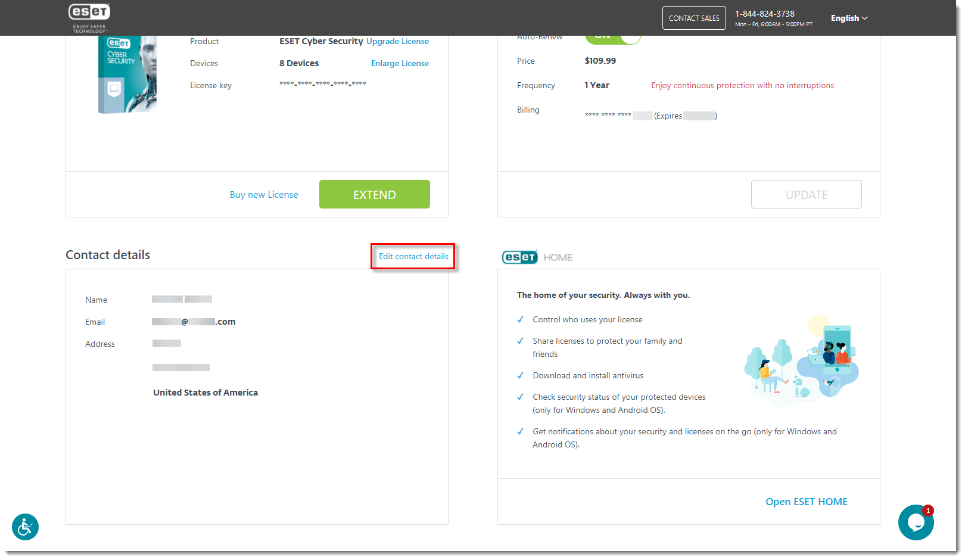
Task: Expand the English language dropdown
Action: (849, 18)
